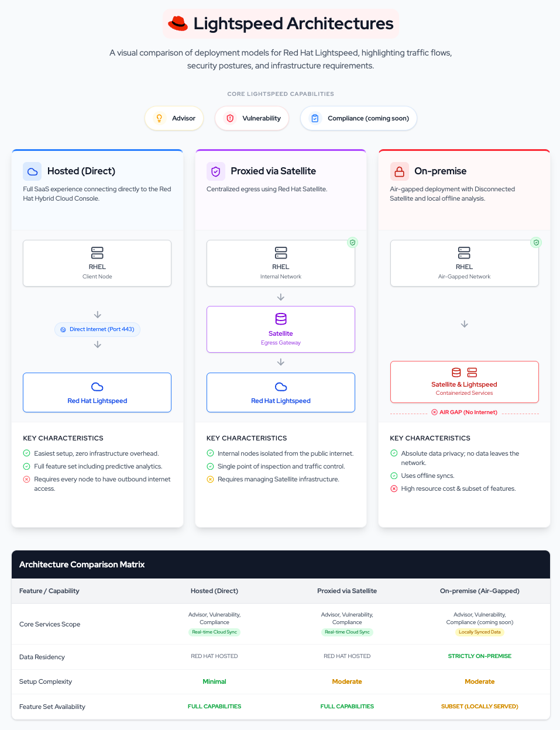Select the Vulnerability capability pill
This screenshot has width=560, height=730.
[x=252, y=118]
